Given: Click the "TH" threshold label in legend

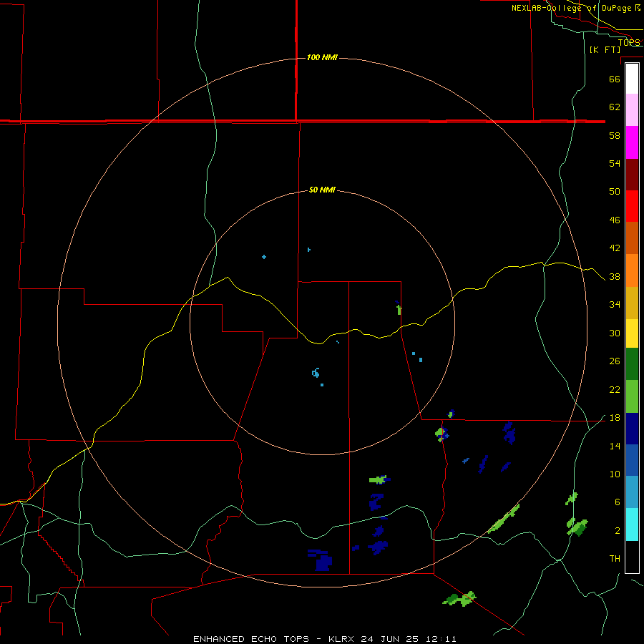Looking at the screenshot, I should 615,558.
